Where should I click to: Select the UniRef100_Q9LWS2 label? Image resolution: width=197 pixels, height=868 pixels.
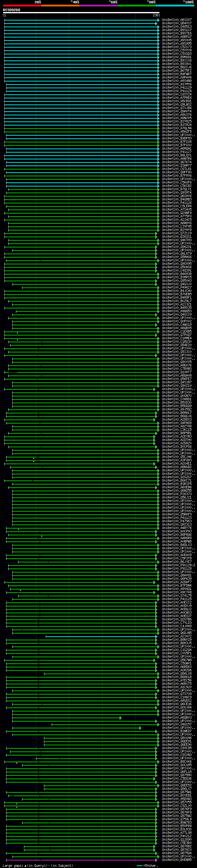coord(177,104)
